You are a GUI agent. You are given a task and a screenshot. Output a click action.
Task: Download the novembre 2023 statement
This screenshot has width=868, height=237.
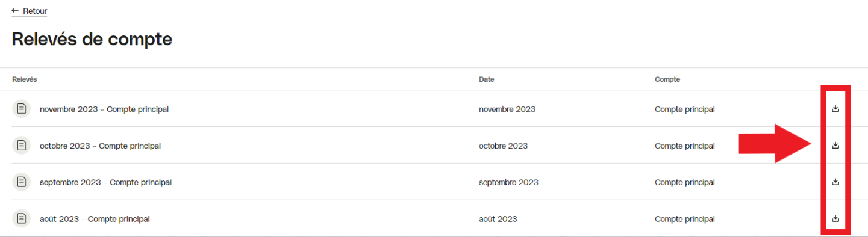click(x=835, y=109)
